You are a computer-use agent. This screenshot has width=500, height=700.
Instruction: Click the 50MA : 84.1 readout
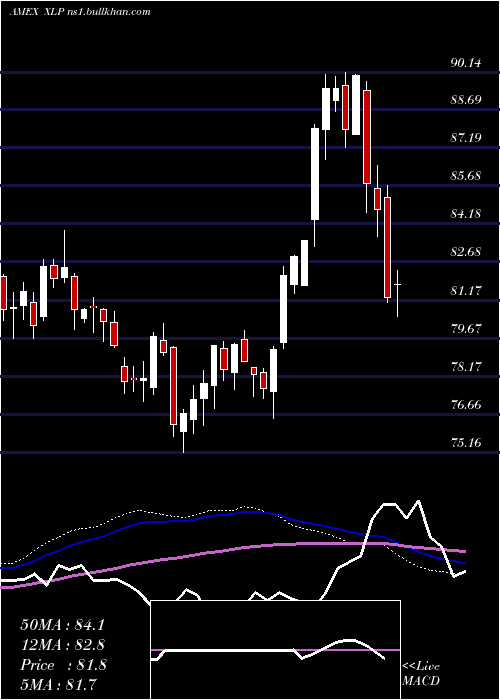point(62,625)
